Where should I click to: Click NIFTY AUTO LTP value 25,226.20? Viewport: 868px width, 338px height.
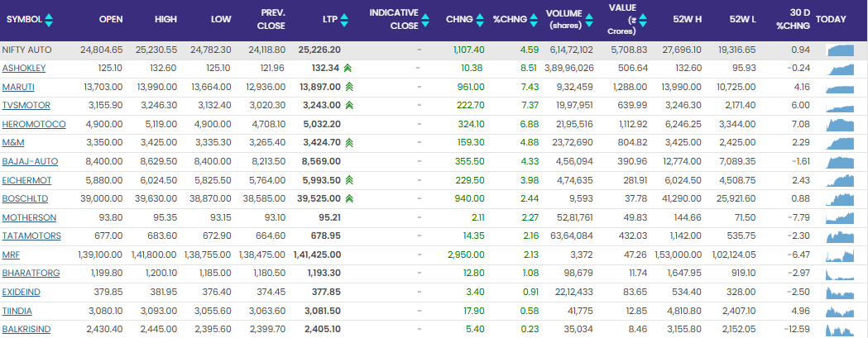pyautogui.click(x=319, y=50)
